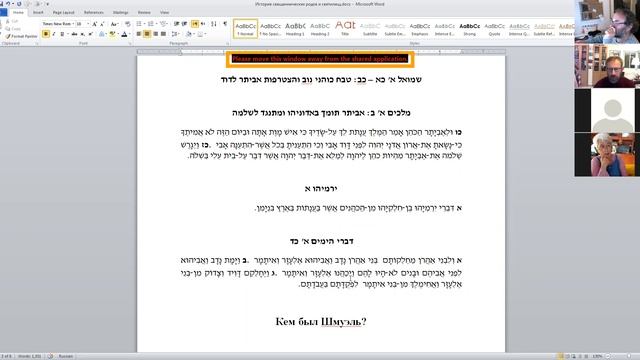Click the Increase Indent icon
Screen dimensions: 640x360
coord(184,24)
